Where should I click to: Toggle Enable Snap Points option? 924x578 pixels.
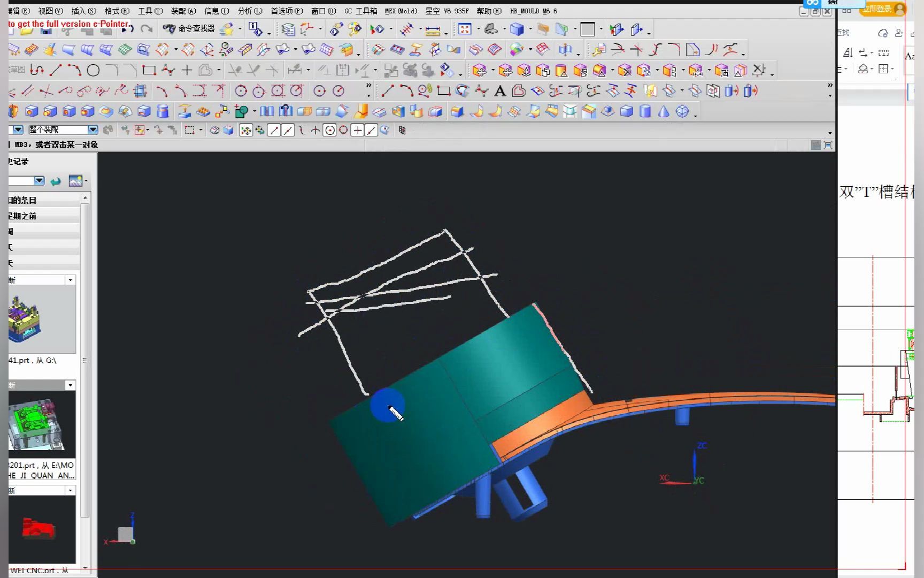[x=245, y=130]
